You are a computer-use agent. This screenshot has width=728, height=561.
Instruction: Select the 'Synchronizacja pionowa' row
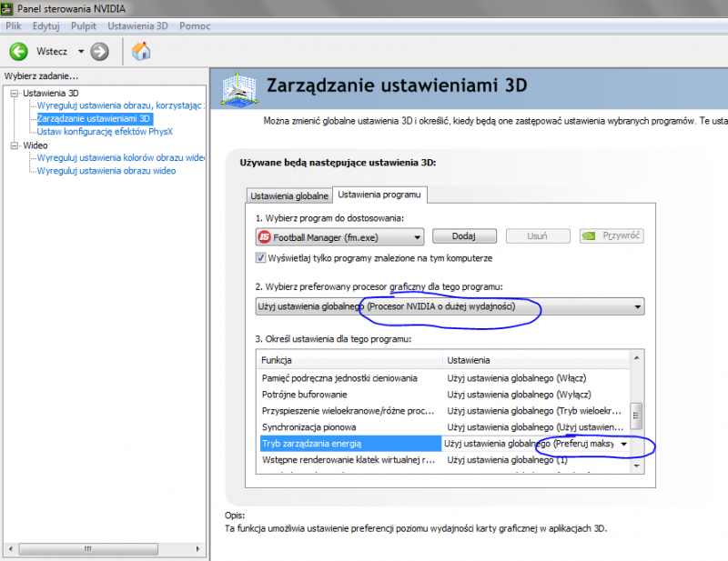(x=443, y=427)
